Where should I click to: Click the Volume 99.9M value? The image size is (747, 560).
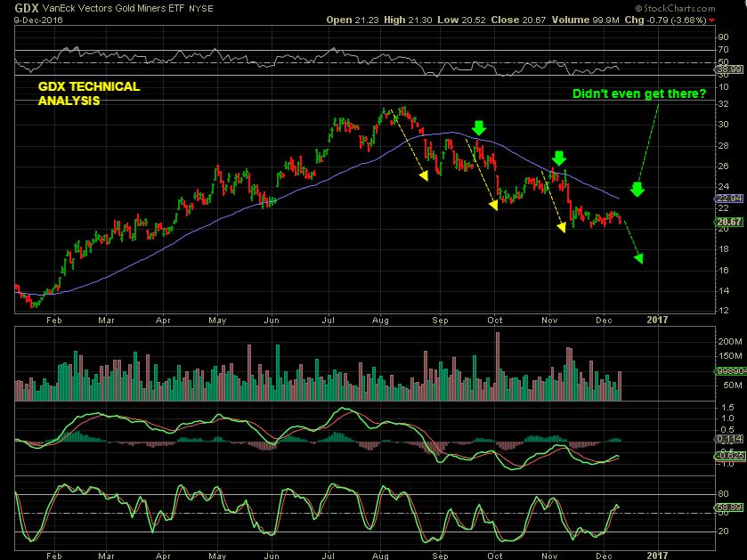point(586,20)
